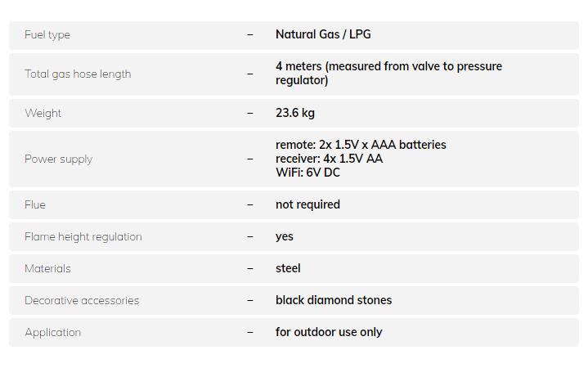588x368 pixels.
Task: Select the "yes" flame regulation value
Action: (285, 236)
